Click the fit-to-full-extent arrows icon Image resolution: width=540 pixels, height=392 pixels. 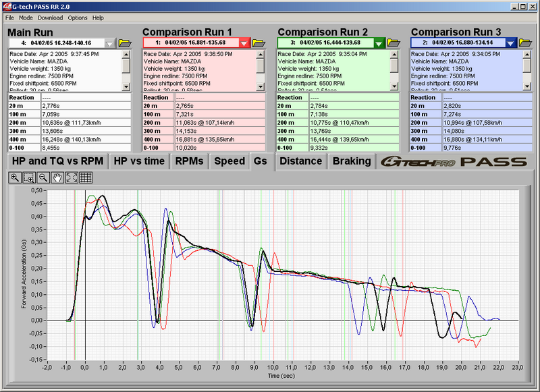point(72,177)
